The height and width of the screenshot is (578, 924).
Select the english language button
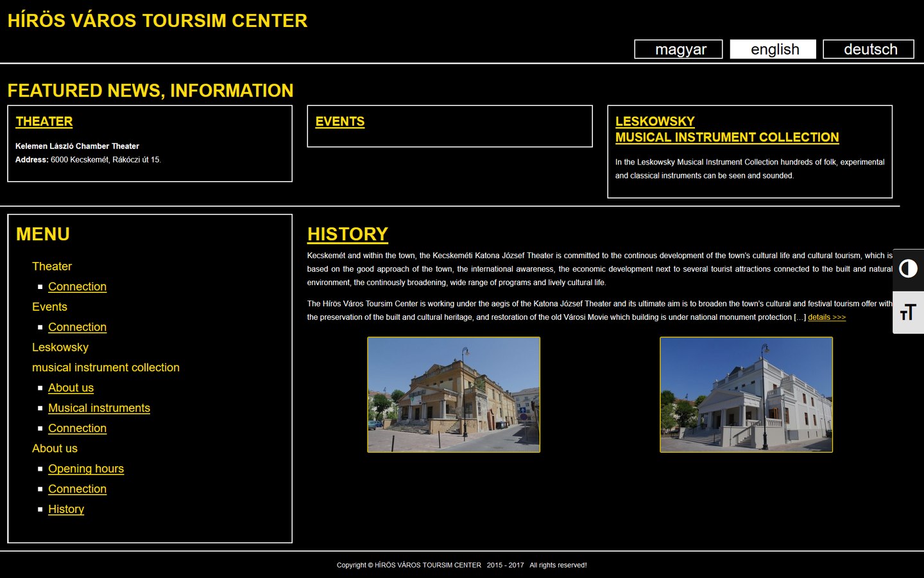click(x=773, y=49)
